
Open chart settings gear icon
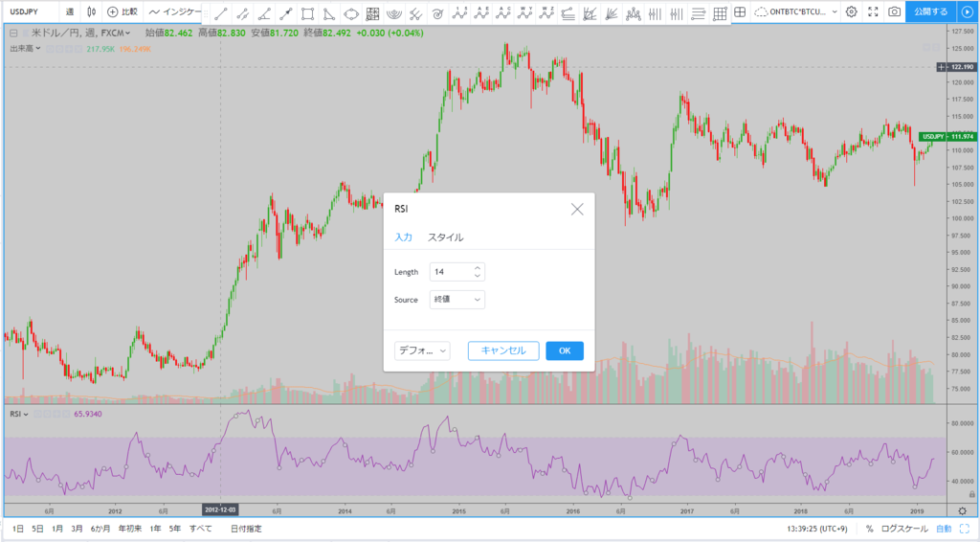click(851, 11)
